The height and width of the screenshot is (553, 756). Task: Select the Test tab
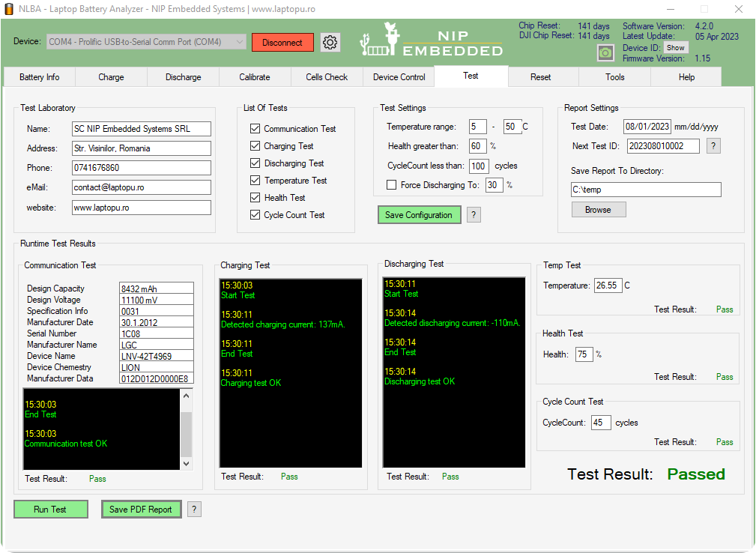click(471, 76)
